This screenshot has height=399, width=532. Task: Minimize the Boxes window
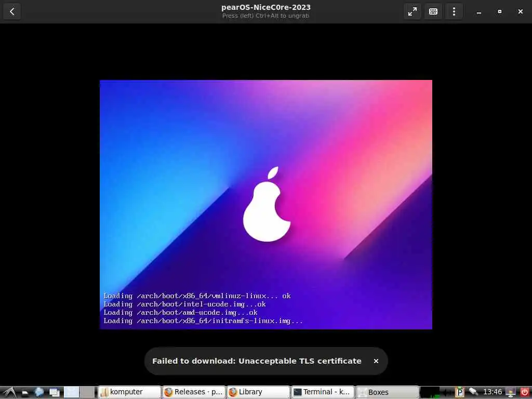click(478, 11)
